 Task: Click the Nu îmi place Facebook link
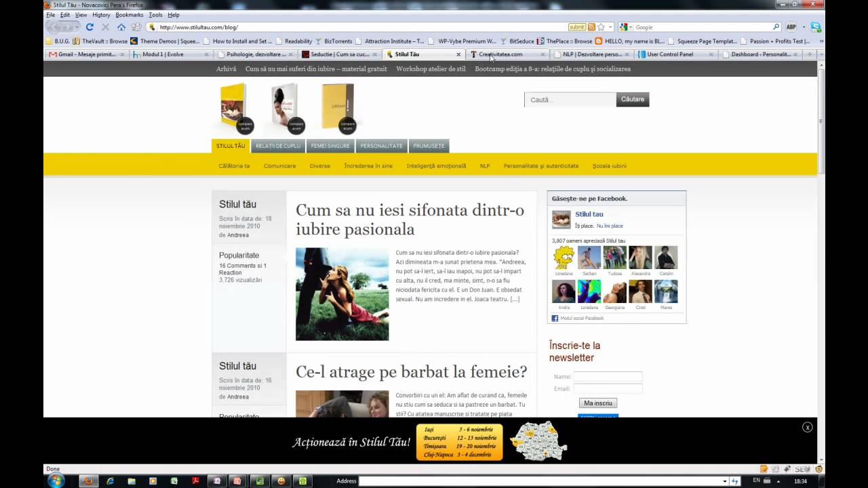click(x=610, y=226)
